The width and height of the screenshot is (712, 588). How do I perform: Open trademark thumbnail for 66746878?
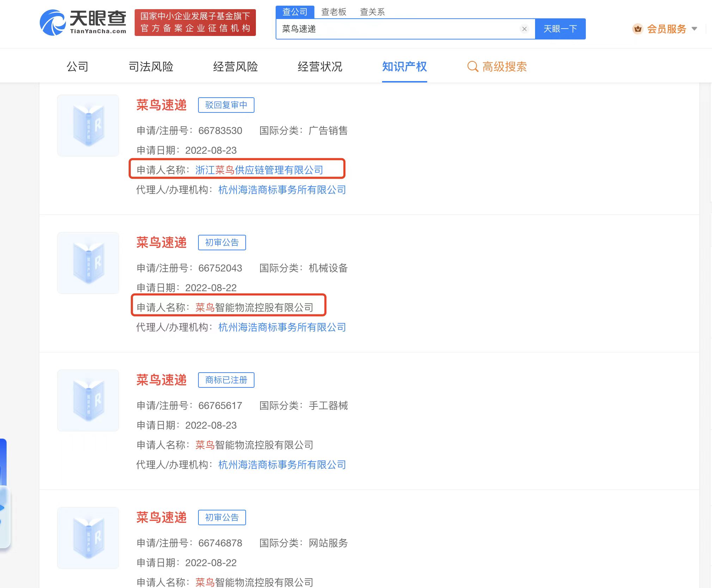88,538
